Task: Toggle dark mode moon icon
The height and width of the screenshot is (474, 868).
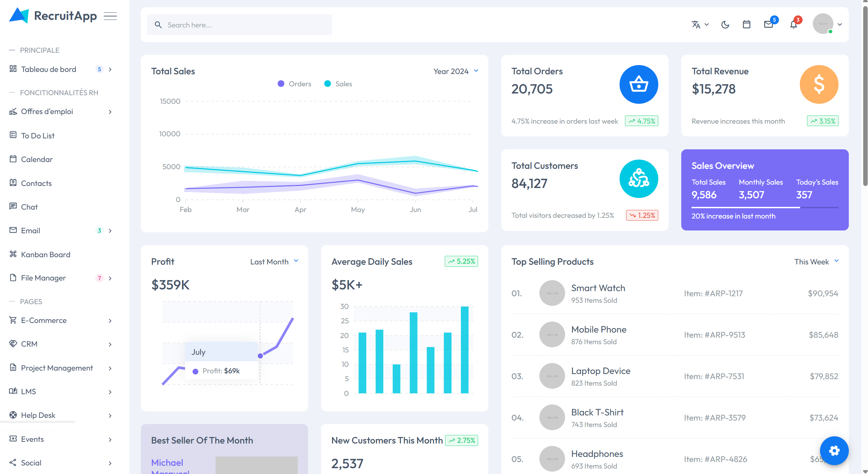Action: coord(725,25)
